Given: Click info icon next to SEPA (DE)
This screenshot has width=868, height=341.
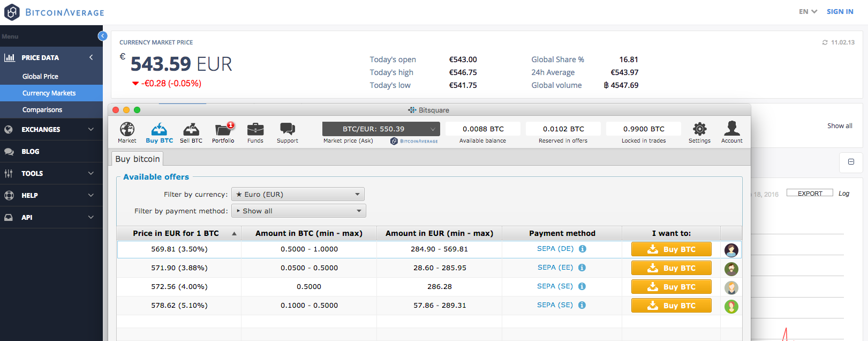Looking at the screenshot, I should click(x=583, y=249).
